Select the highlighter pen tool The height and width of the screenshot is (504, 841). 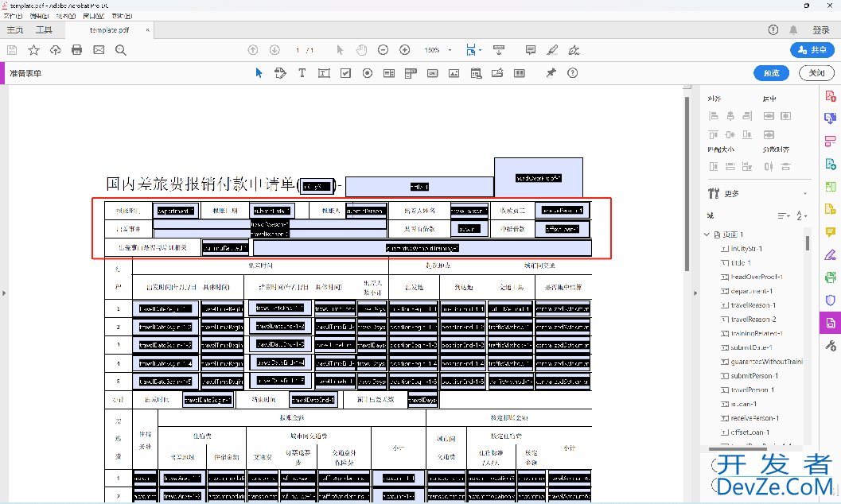pyautogui.click(x=552, y=50)
